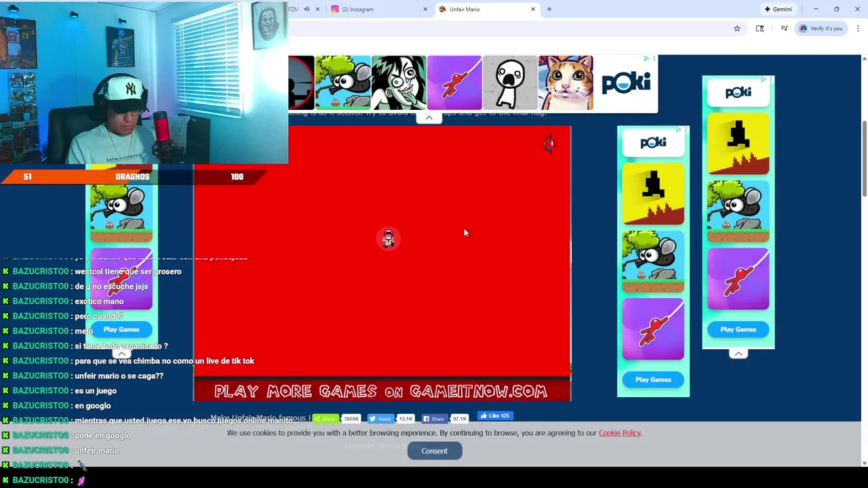Collapse the top banner ad with the chevron
This screenshot has height=488, width=868.
click(429, 118)
